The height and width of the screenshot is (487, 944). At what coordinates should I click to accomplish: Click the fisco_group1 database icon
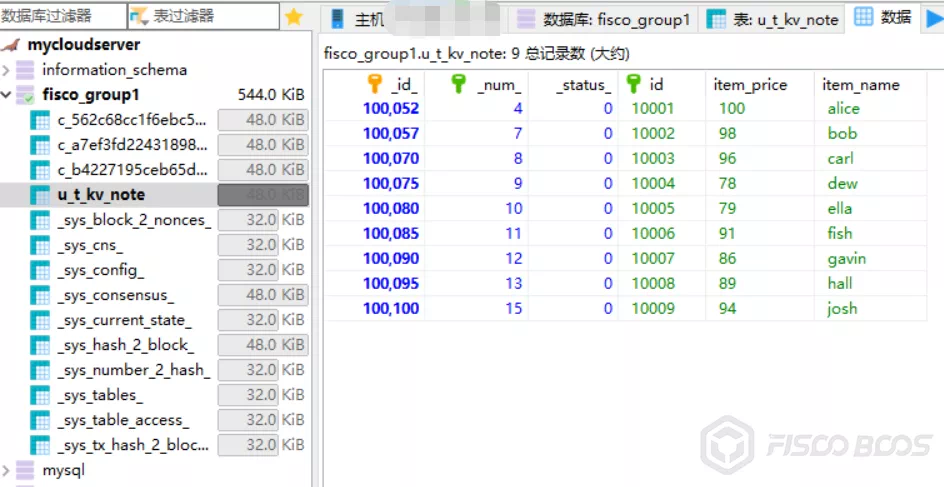[25, 95]
